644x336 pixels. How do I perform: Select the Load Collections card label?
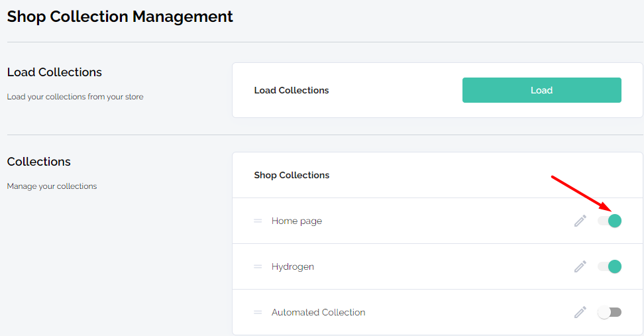click(x=292, y=90)
